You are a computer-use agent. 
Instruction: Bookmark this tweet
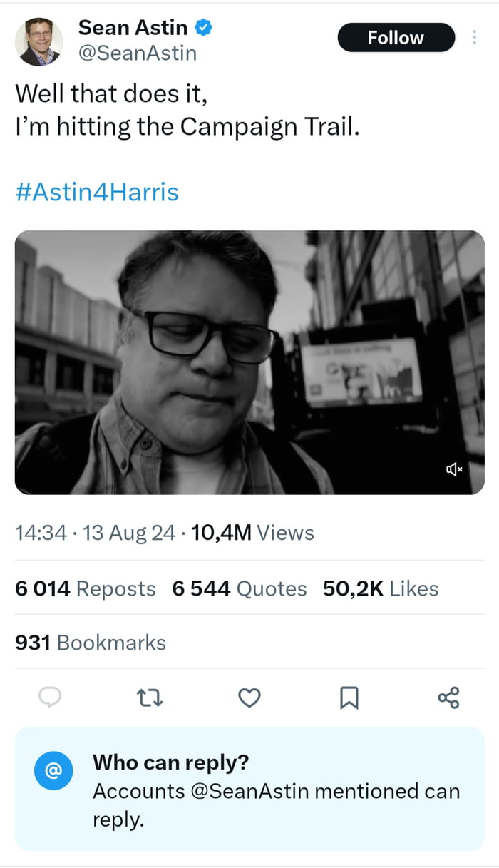point(349,698)
